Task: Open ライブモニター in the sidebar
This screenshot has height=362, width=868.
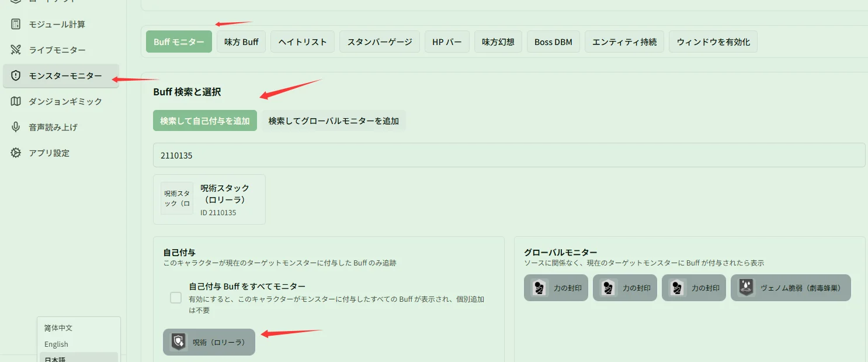Action: coord(61,50)
